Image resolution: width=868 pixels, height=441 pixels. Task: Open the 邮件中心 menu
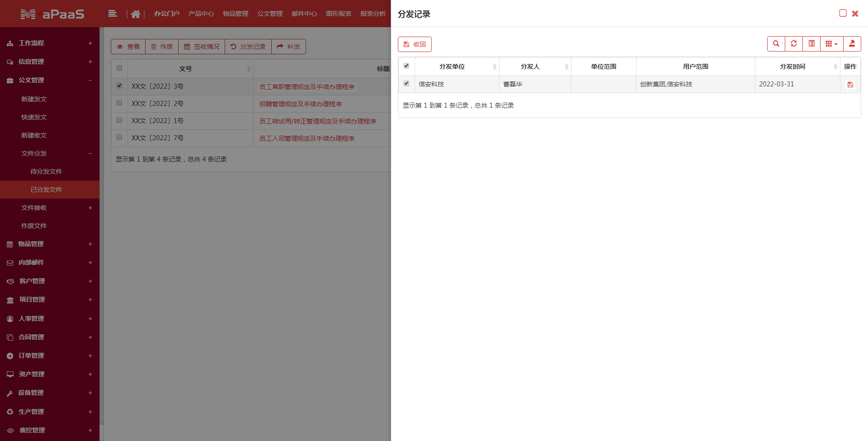[304, 14]
